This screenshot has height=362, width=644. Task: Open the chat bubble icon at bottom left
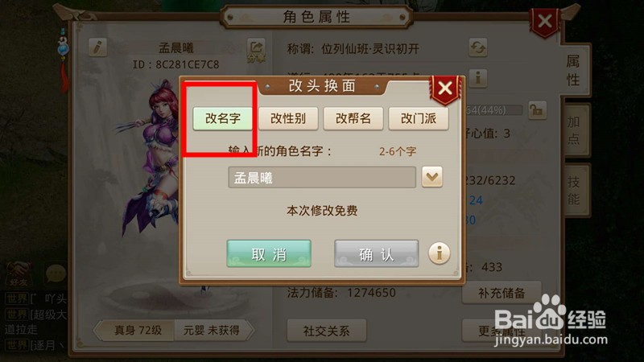[56, 273]
